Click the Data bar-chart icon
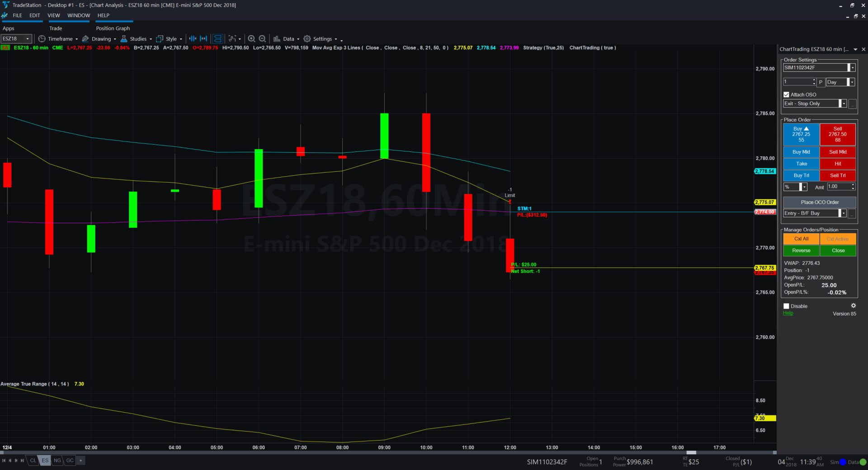Image resolution: width=868 pixels, height=470 pixels. click(x=277, y=39)
